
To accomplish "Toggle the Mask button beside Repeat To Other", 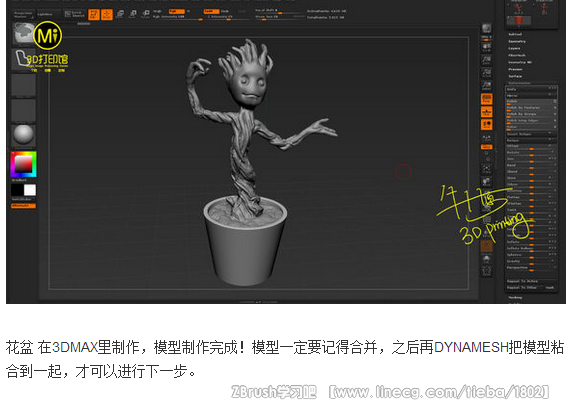I will (550, 287).
